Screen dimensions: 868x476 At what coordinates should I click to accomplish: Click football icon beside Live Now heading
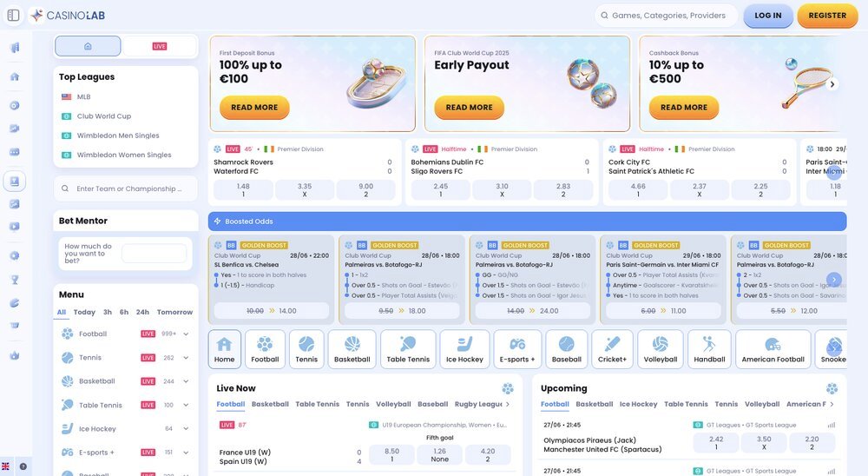pos(508,388)
